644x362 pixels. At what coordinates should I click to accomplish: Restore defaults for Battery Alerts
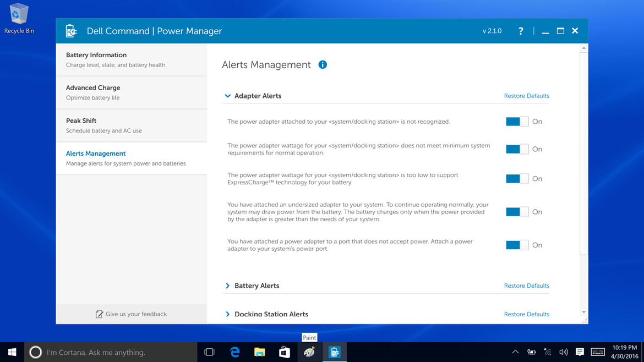[527, 286]
